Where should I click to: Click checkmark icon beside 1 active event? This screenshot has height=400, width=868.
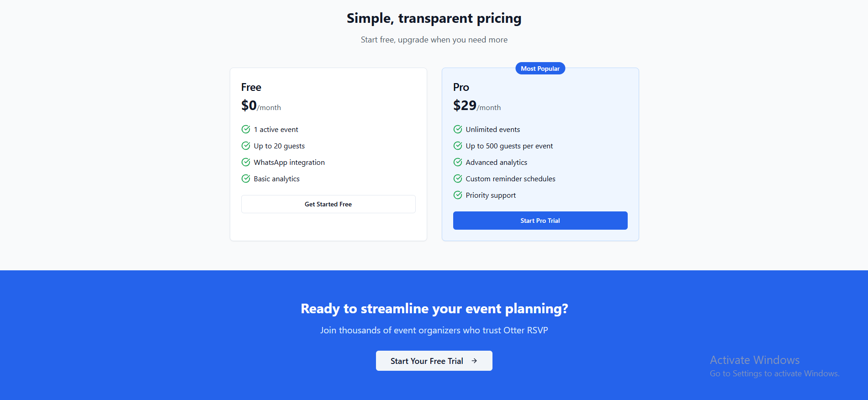click(246, 129)
